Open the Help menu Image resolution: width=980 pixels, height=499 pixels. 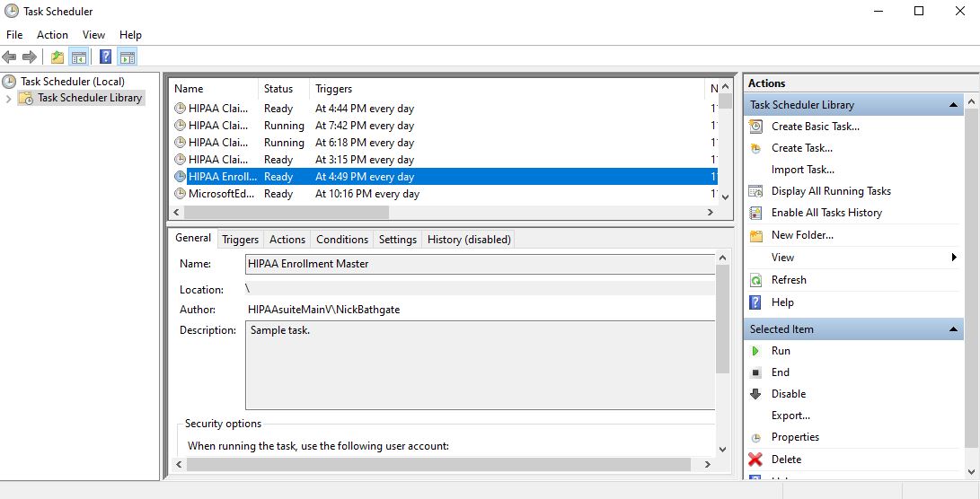130,35
